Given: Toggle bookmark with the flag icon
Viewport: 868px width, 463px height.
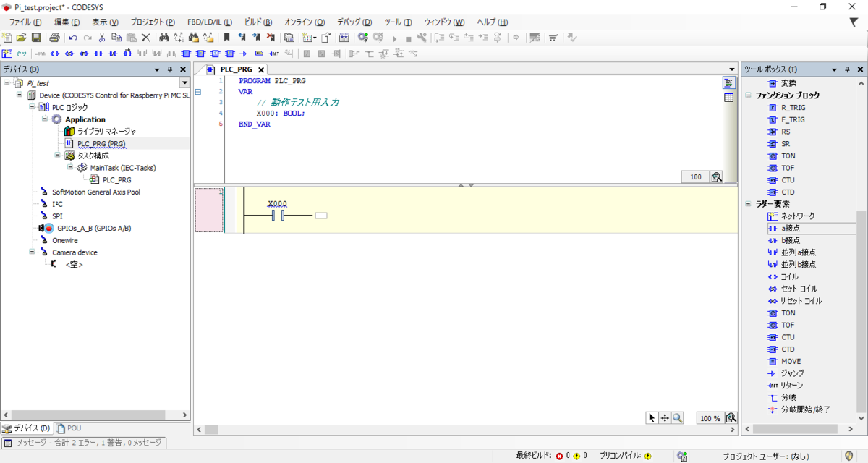Looking at the screenshot, I should coord(227,38).
